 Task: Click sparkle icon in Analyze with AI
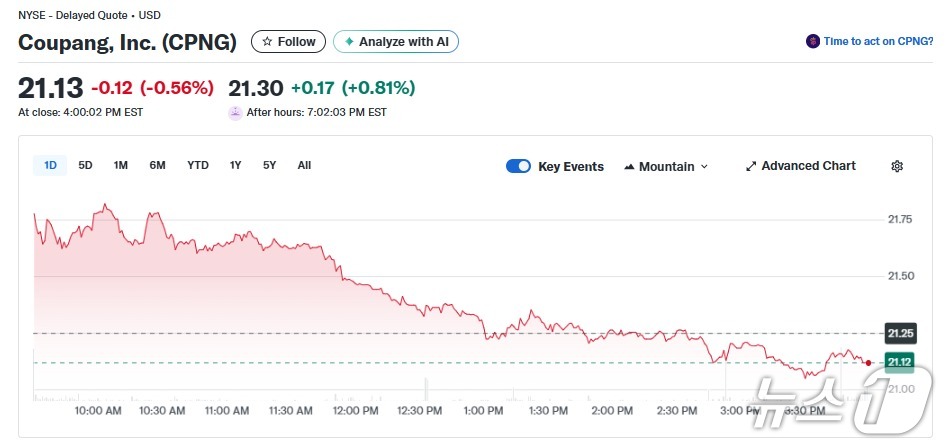click(349, 42)
